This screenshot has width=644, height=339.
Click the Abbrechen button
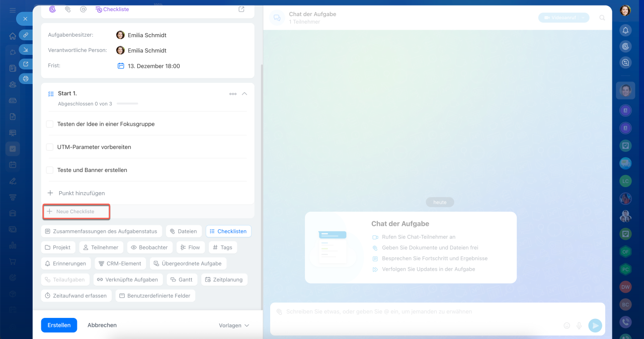click(102, 325)
